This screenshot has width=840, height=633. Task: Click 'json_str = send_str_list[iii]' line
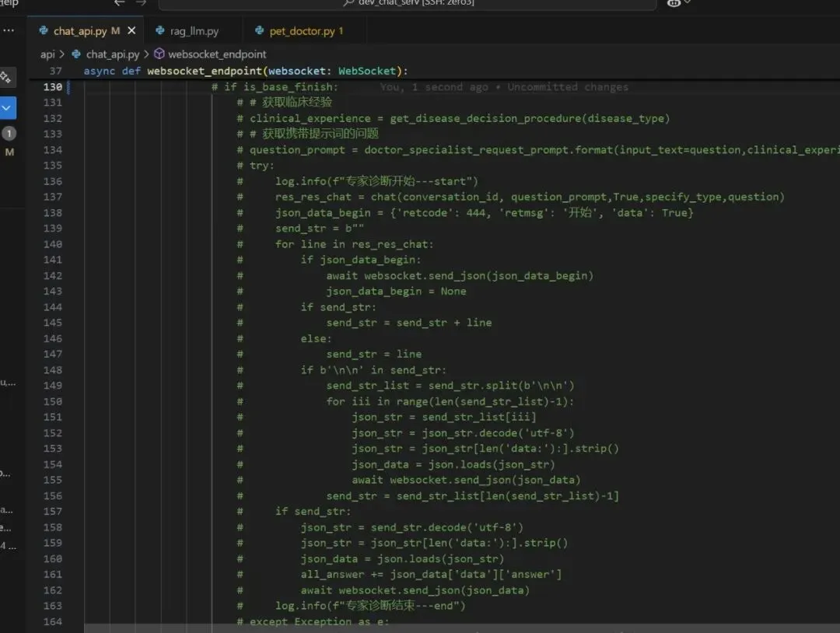[443, 417]
